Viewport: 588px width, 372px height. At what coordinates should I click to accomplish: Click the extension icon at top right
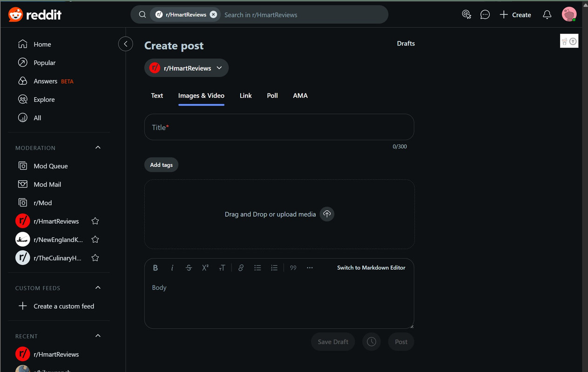[569, 41]
